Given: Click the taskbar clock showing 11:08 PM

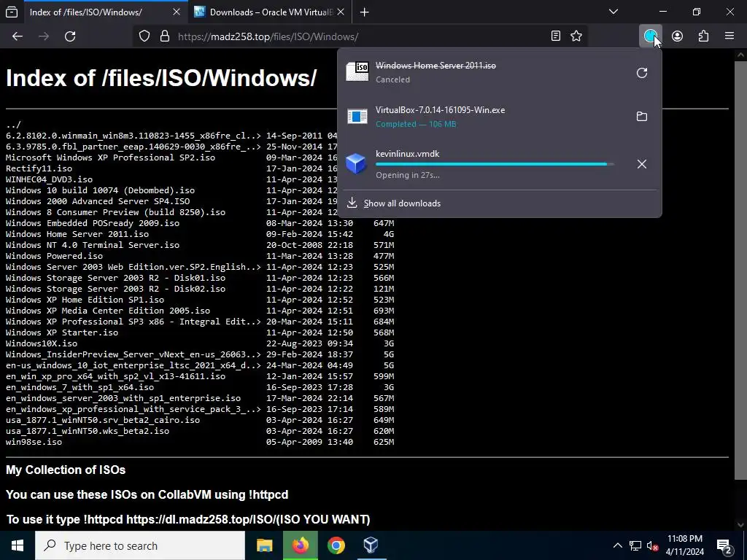Looking at the screenshot, I should point(684,545).
